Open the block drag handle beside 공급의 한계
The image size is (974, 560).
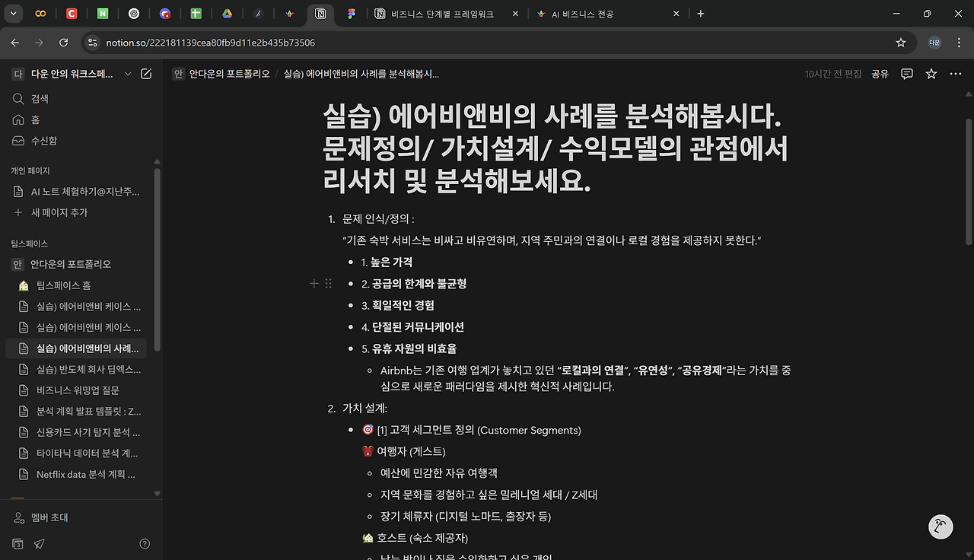pos(329,283)
